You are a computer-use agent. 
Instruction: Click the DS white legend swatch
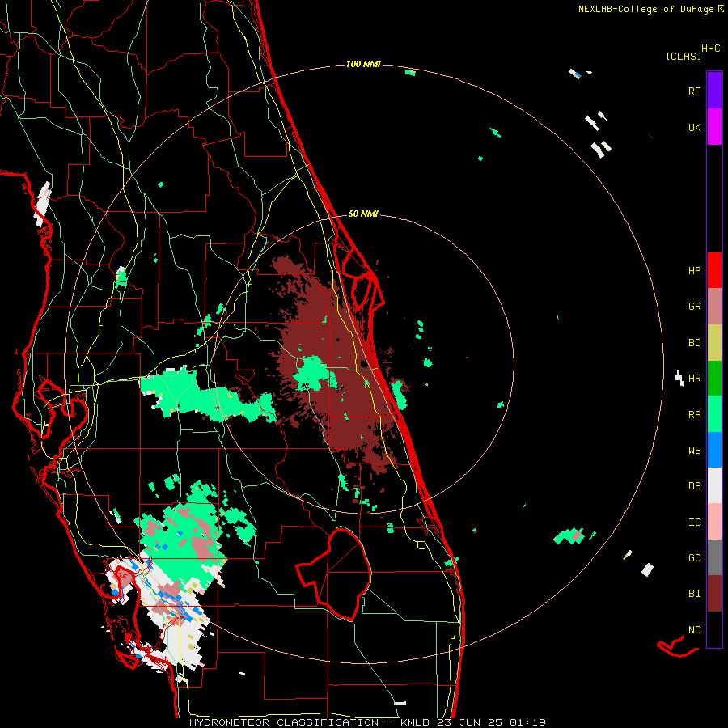click(714, 485)
